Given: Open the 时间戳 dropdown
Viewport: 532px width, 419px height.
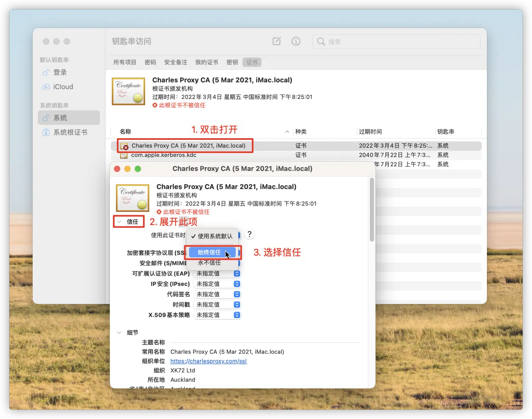Looking at the screenshot, I should point(217,305).
